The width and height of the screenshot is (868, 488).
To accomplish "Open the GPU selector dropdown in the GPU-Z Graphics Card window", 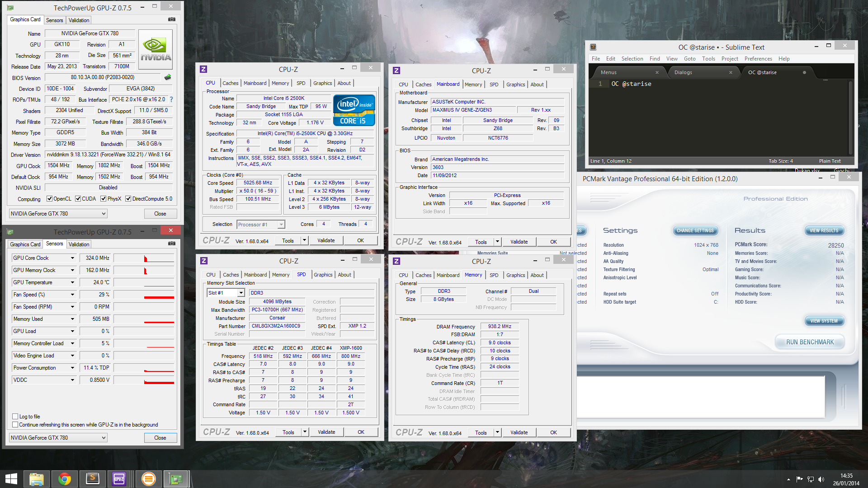I will [x=58, y=214].
